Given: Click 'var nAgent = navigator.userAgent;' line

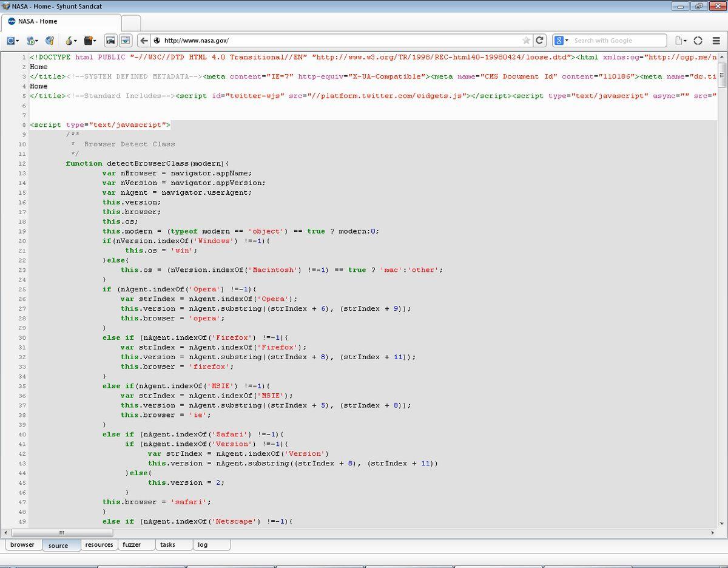Looking at the screenshot, I should click(x=177, y=192).
